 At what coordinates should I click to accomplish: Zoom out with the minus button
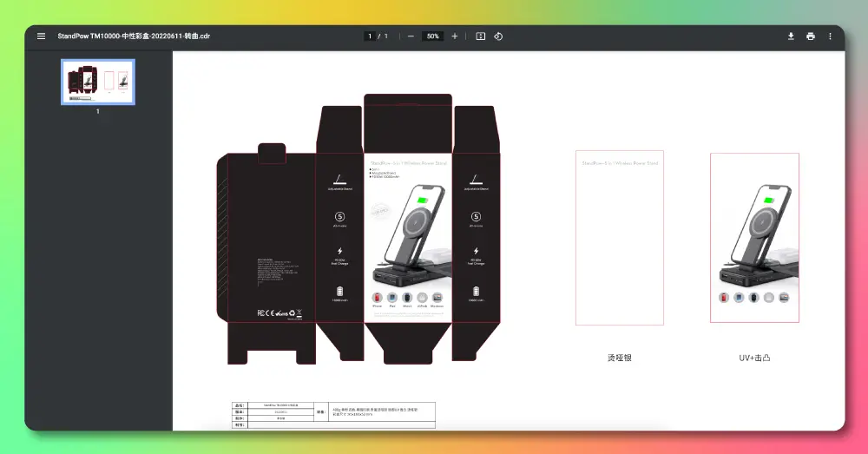click(x=411, y=36)
